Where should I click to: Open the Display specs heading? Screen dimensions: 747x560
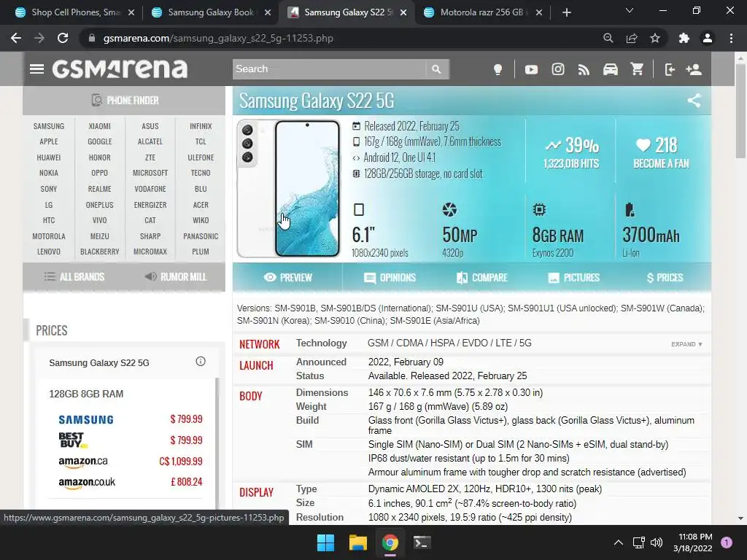(x=256, y=492)
